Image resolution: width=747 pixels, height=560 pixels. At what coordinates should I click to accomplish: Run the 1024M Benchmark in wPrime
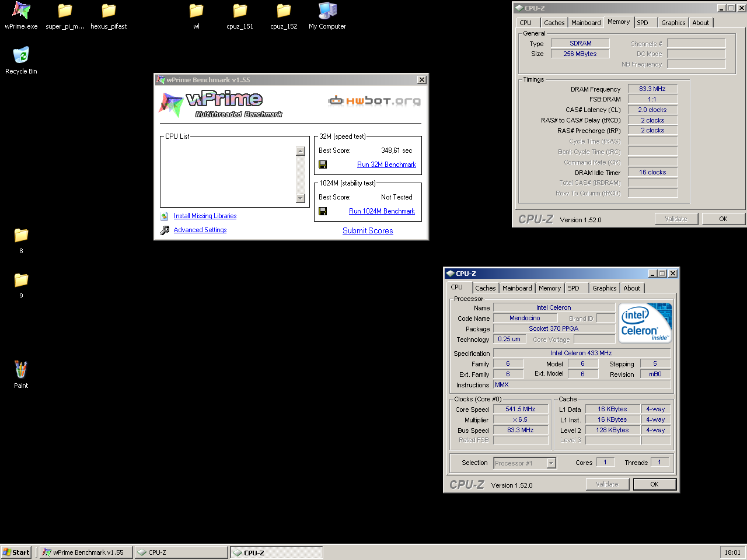pyautogui.click(x=382, y=211)
